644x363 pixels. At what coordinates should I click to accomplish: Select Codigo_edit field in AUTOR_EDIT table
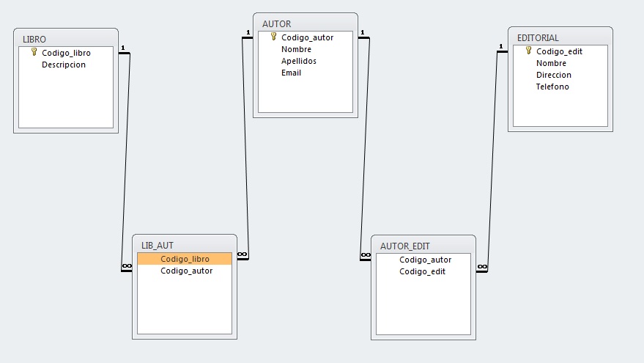pyautogui.click(x=422, y=271)
